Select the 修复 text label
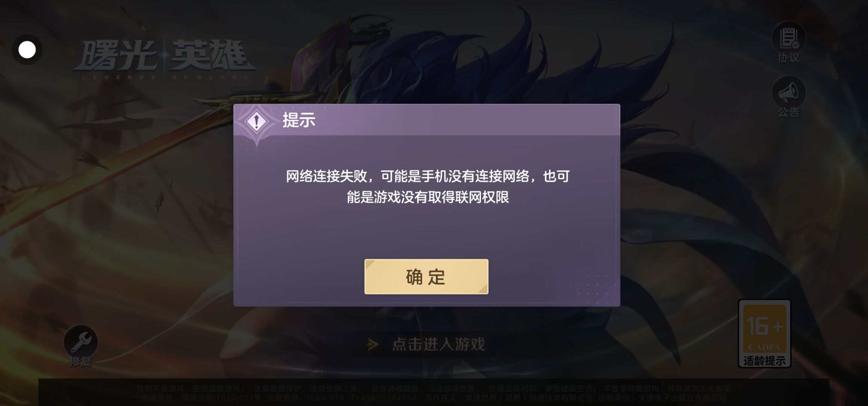 [x=81, y=362]
